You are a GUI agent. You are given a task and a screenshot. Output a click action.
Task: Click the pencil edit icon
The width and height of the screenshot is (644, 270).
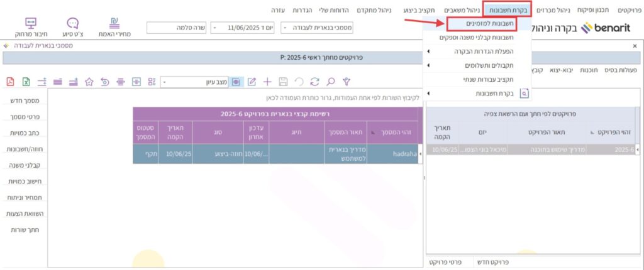tap(252, 82)
